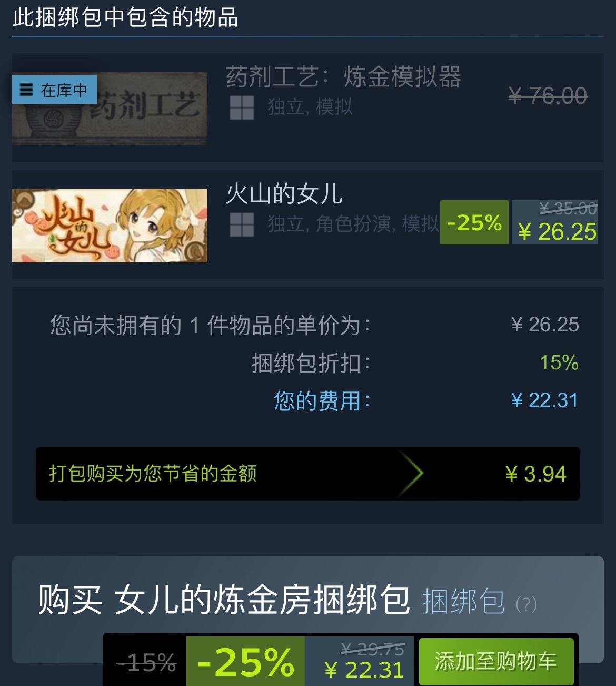Click the (?) help icon next to 捆绑包
Screen dimensions: 616x686
pyautogui.click(x=526, y=604)
